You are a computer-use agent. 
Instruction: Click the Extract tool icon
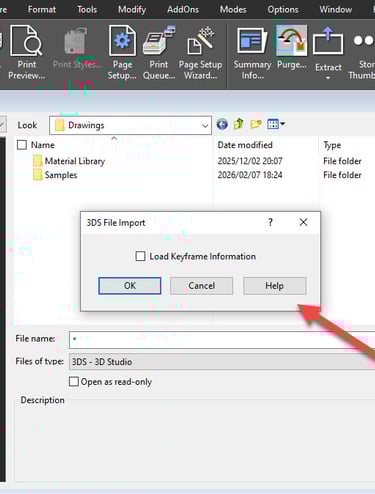click(328, 41)
